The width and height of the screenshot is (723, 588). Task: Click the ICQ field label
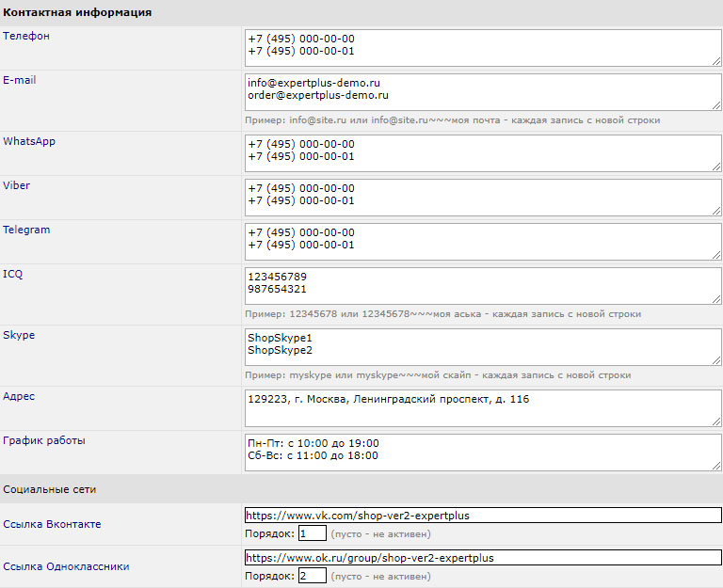[13, 274]
